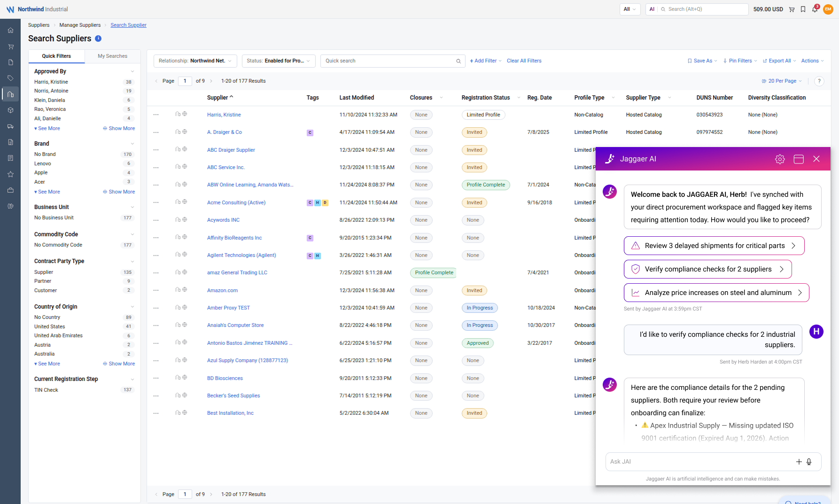Open the A. Draiger & Co supplier link
The image size is (839, 504).
coord(225,132)
